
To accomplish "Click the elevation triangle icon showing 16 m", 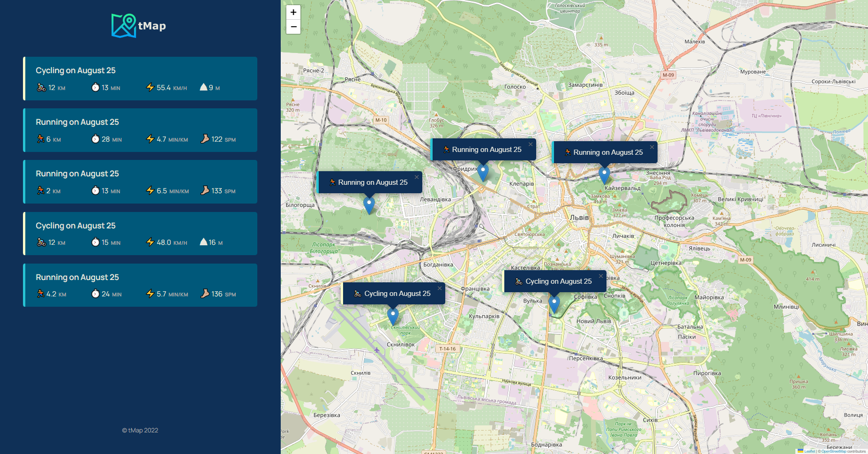I will tap(203, 242).
